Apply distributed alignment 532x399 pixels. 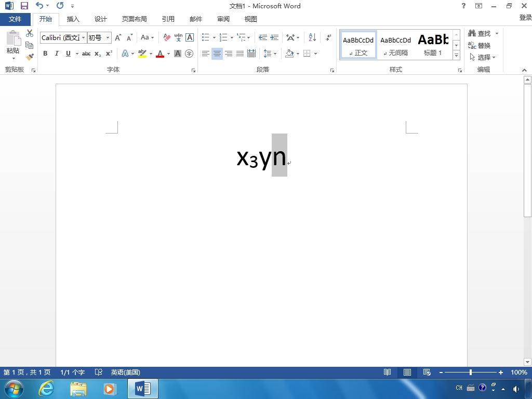click(251, 54)
